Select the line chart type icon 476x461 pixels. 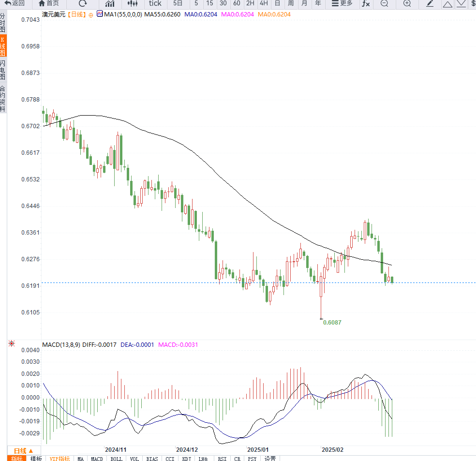[x=110, y=3]
